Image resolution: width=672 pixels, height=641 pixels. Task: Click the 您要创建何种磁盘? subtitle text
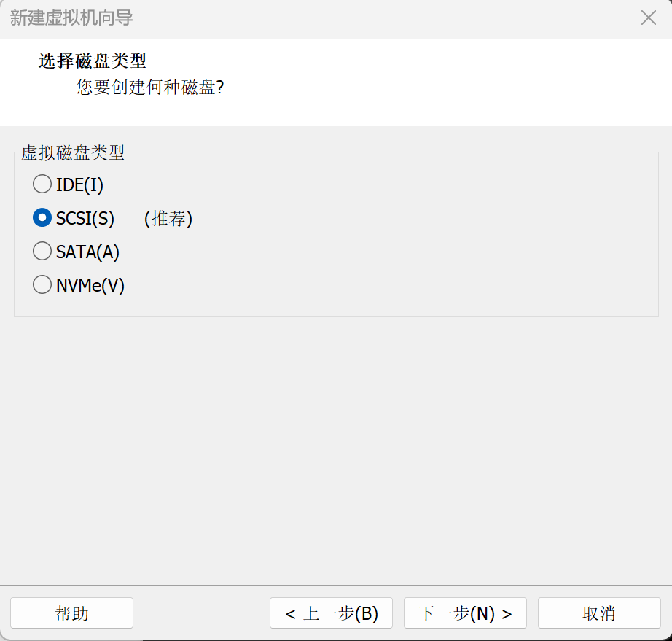(150, 87)
